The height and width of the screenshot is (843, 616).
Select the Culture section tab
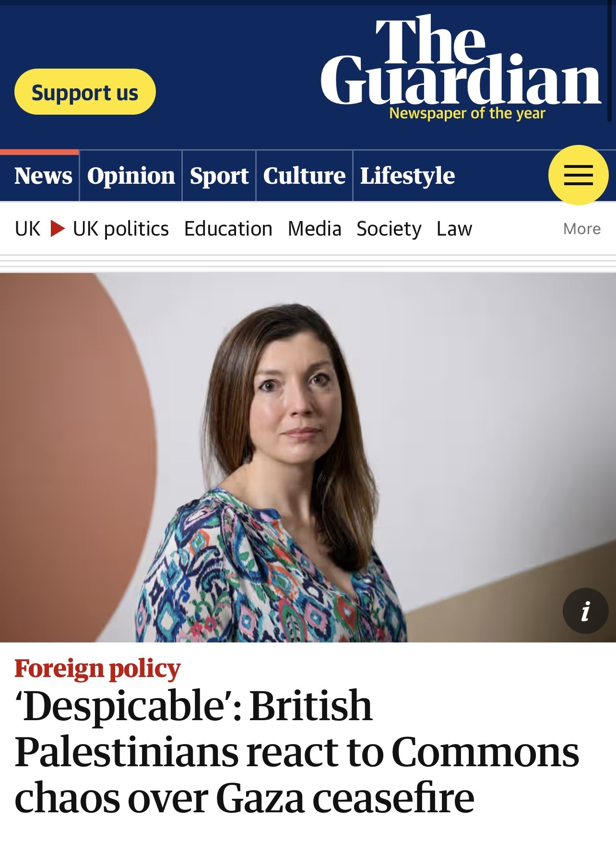(x=304, y=176)
